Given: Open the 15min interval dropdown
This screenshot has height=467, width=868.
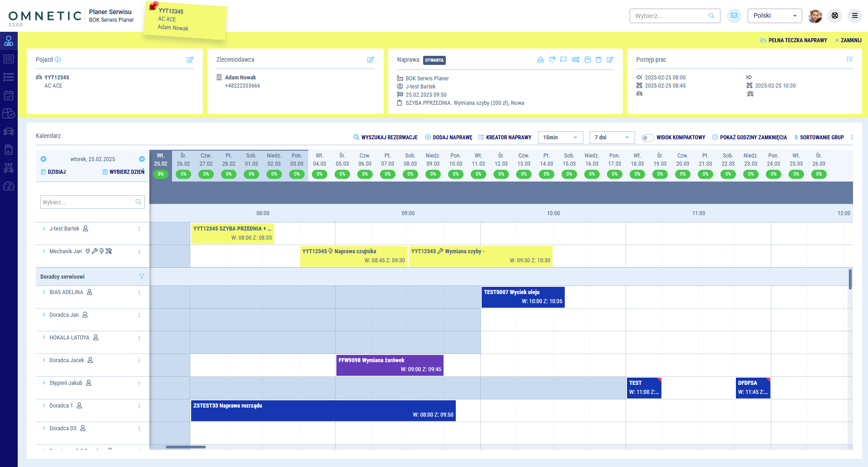Looking at the screenshot, I should [x=560, y=138].
